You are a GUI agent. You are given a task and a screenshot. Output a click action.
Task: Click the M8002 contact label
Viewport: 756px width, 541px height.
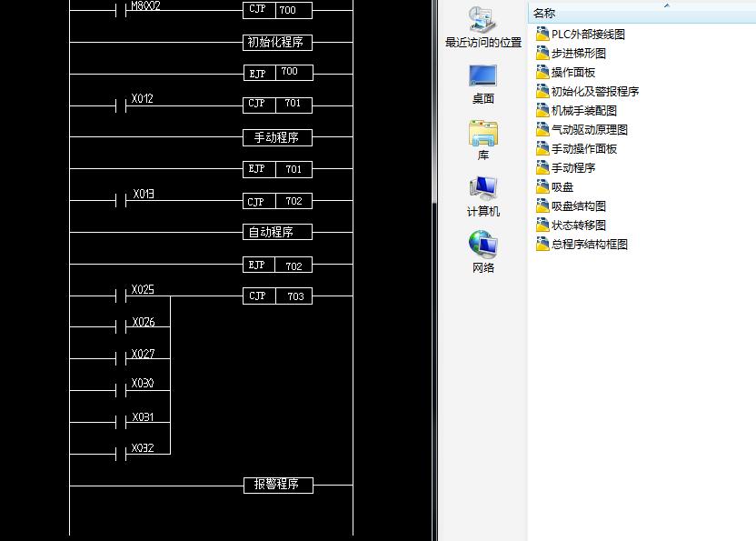(145, 5)
